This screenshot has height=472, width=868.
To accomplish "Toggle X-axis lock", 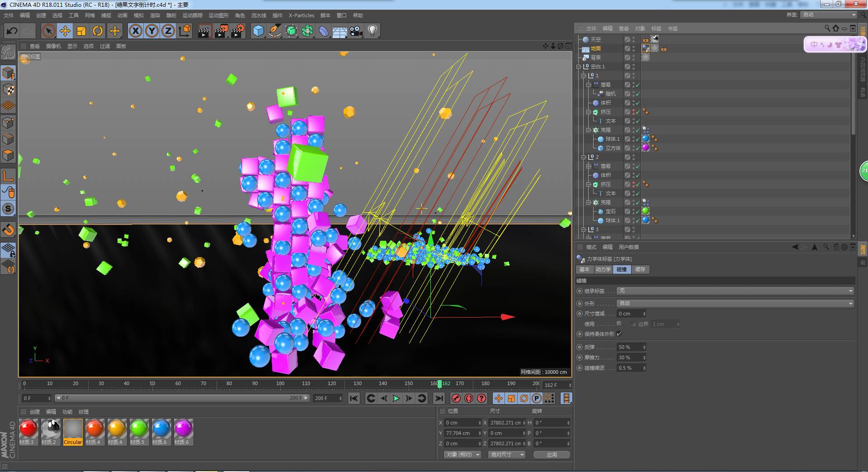I will [x=135, y=31].
